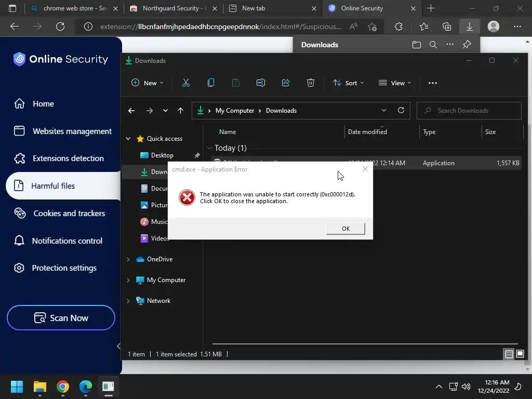Expand the Network tree node
Image resolution: width=532 pixels, height=399 pixels.
128,301
